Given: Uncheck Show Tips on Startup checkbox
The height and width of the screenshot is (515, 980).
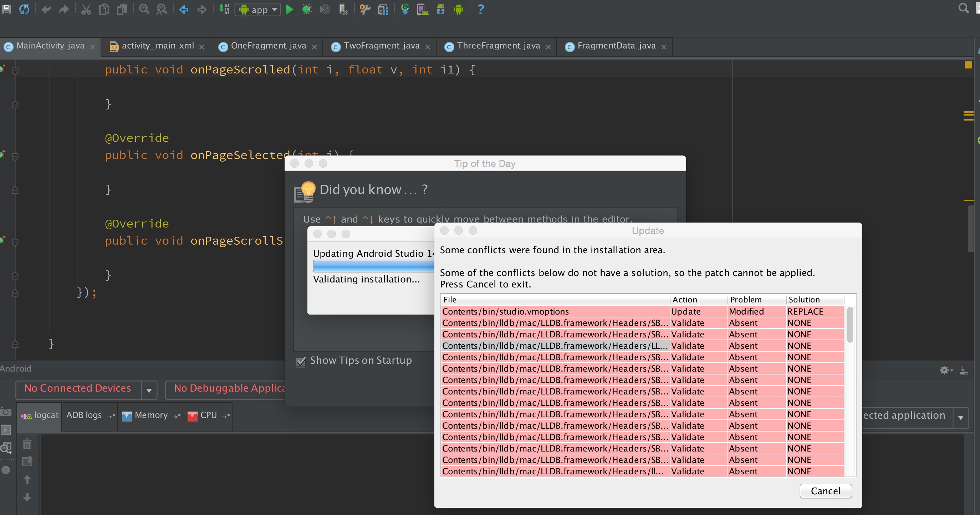Looking at the screenshot, I should point(301,361).
